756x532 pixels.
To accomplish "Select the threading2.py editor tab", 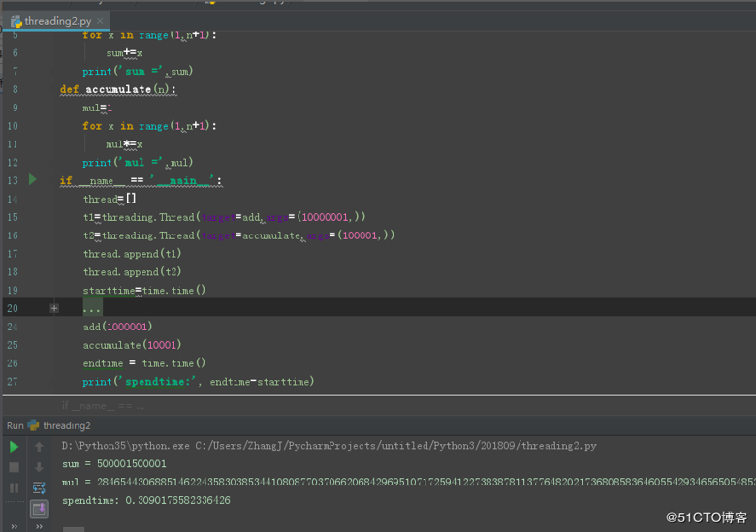I will pyautogui.click(x=58, y=21).
